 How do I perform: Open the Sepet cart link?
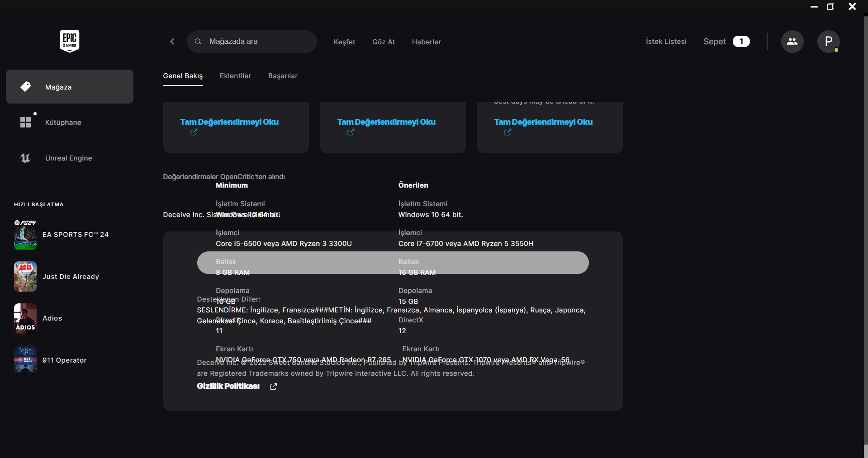coord(715,42)
